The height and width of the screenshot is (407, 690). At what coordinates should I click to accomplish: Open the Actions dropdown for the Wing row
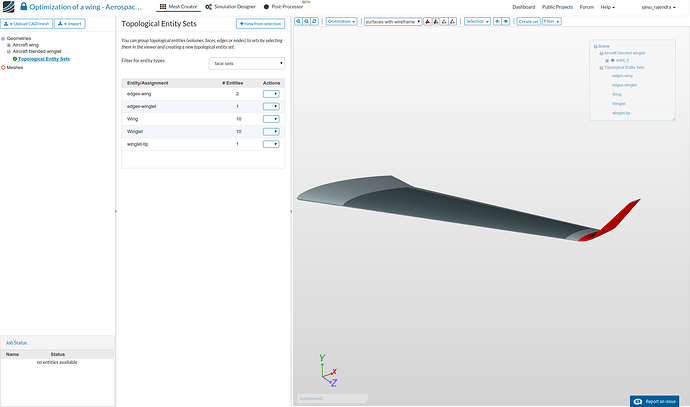coord(271,119)
